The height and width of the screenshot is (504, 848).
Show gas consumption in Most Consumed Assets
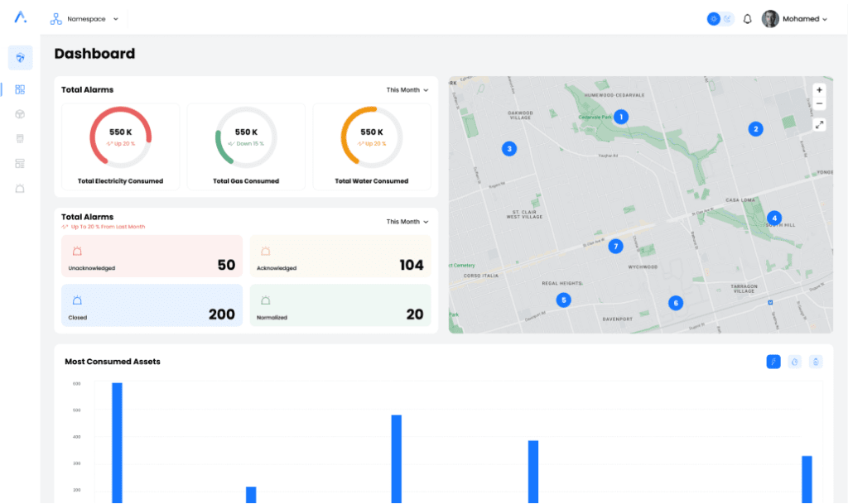(x=794, y=362)
